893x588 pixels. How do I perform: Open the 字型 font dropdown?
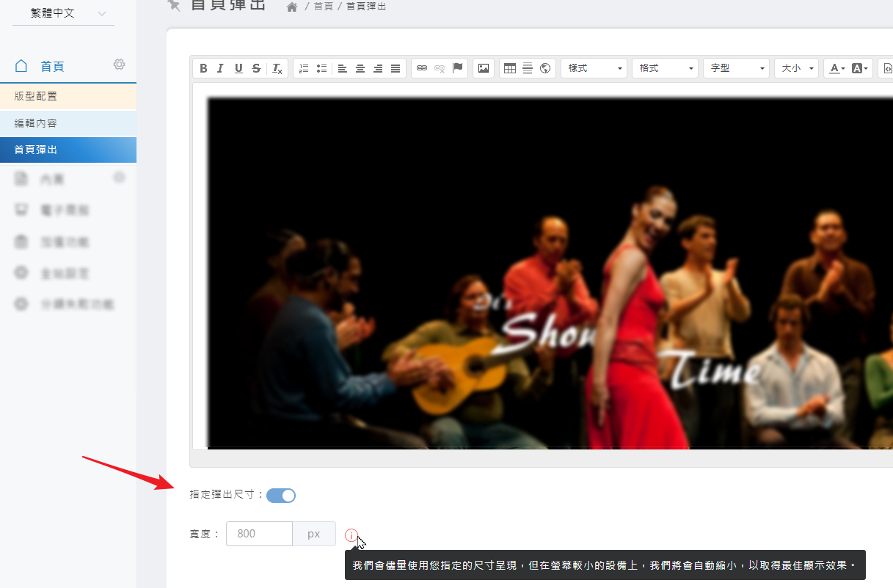pyautogui.click(x=736, y=68)
